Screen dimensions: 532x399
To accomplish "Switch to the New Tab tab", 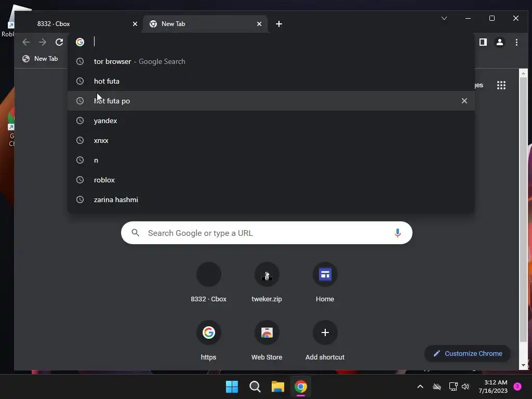I will pyautogui.click(x=206, y=24).
